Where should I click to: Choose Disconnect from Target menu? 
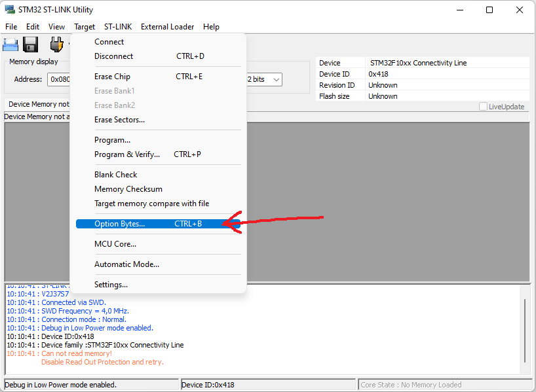[159, 56]
